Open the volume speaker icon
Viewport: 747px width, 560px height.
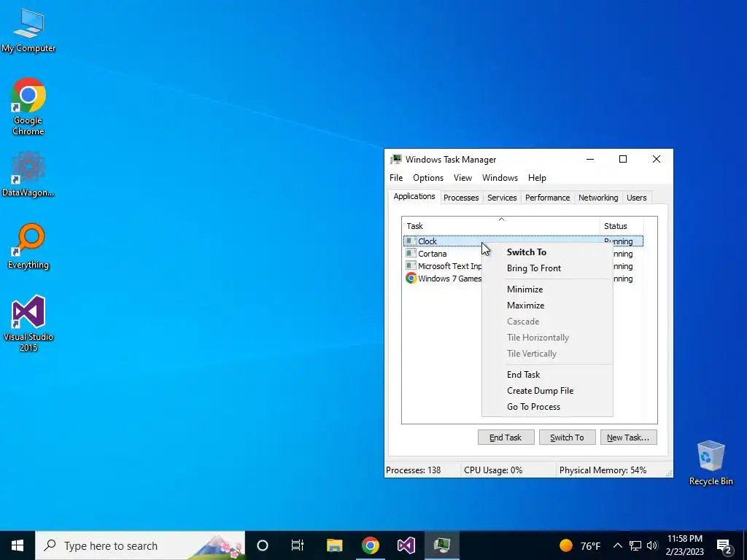[652, 545]
